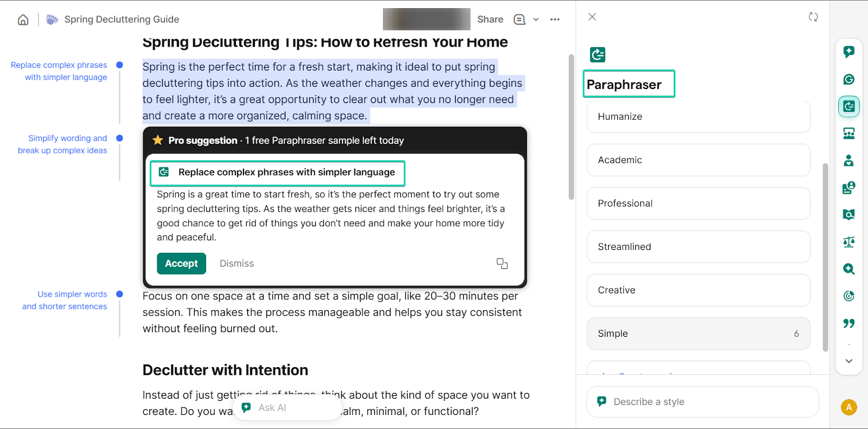
Task: Click the count 6 on the Simple style
Action: click(x=796, y=334)
